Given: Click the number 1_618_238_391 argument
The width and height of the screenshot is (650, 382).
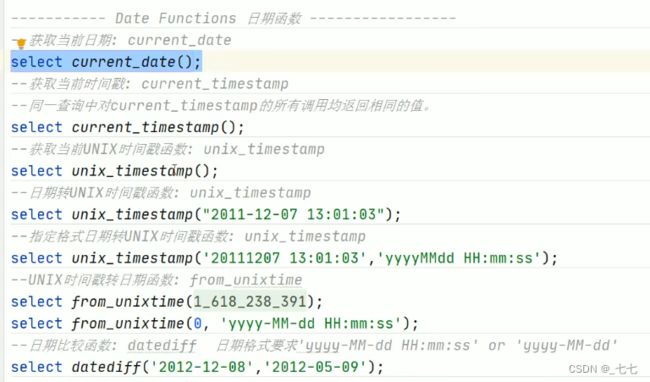Looking at the screenshot, I should pos(250,302).
